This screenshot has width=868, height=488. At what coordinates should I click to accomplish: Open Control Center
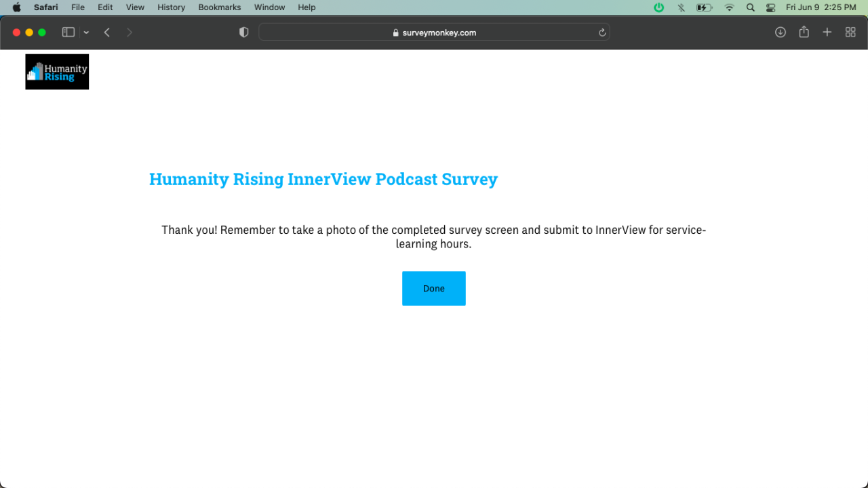pos(770,7)
